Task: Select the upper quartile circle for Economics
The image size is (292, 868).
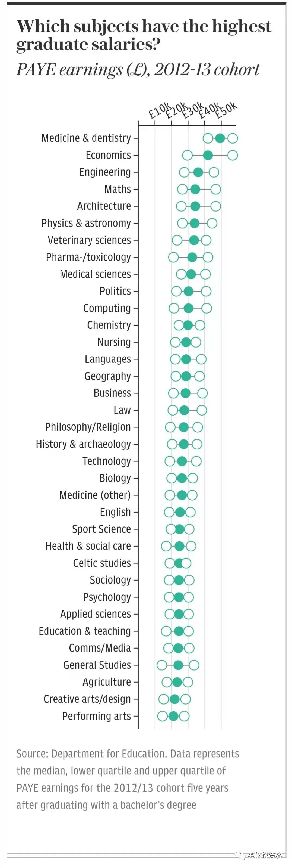Action: point(233,155)
